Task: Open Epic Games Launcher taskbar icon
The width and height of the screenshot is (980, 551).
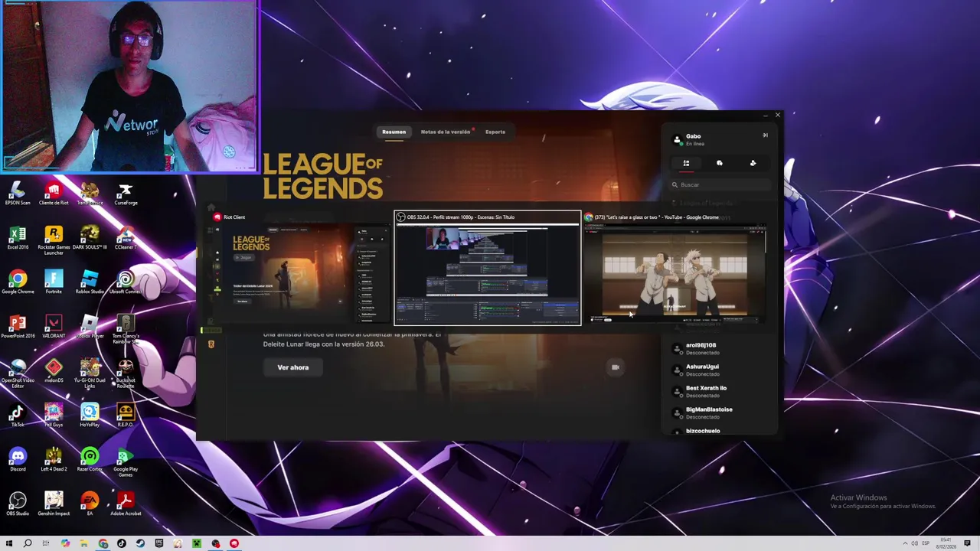Action: click(159, 543)
